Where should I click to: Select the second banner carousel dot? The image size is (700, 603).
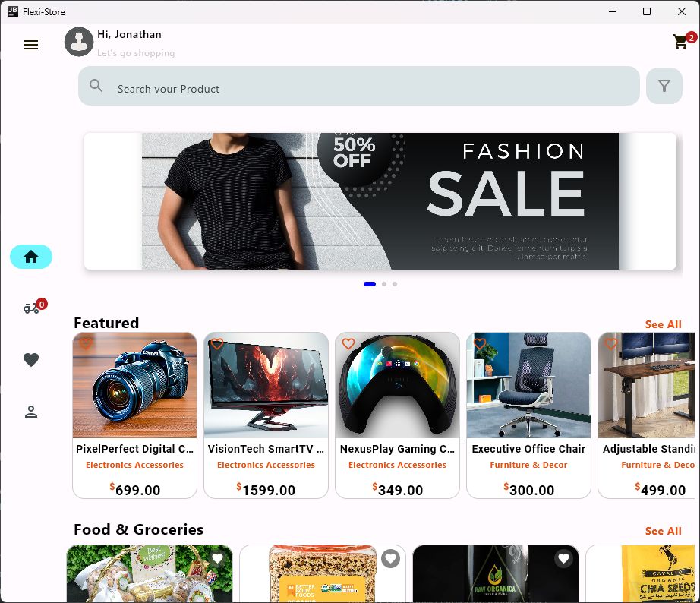coord(384,284)
